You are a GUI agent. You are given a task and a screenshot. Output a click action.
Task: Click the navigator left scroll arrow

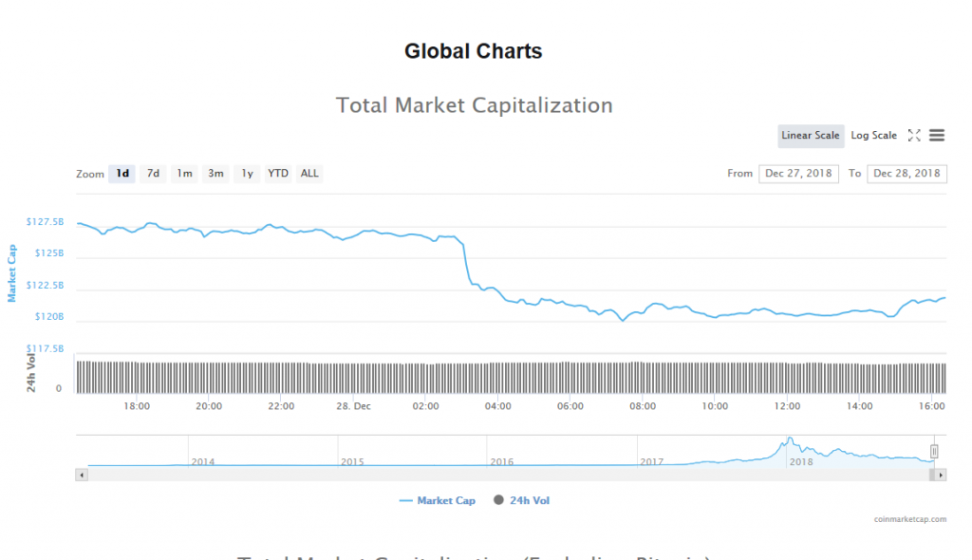coord(81,474)
